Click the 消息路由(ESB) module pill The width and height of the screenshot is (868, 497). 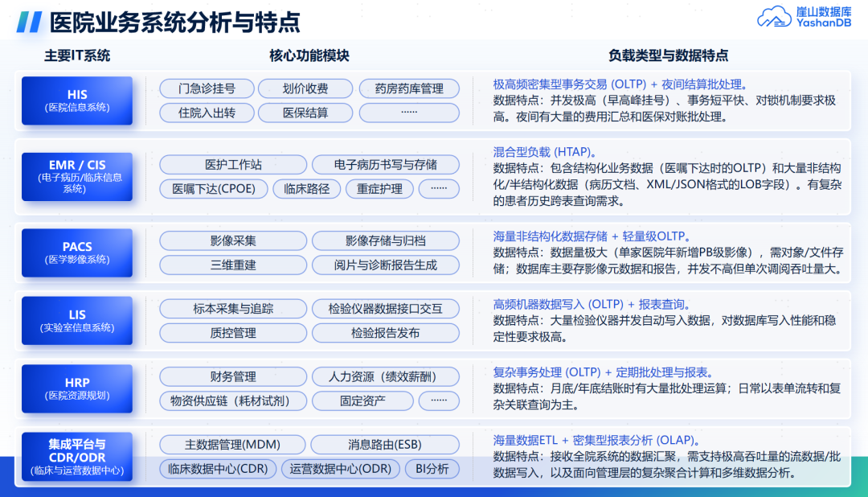coord(385,445)
